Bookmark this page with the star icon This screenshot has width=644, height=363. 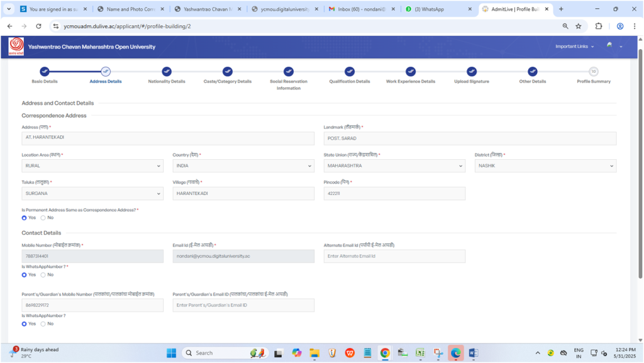pos(578,26)
